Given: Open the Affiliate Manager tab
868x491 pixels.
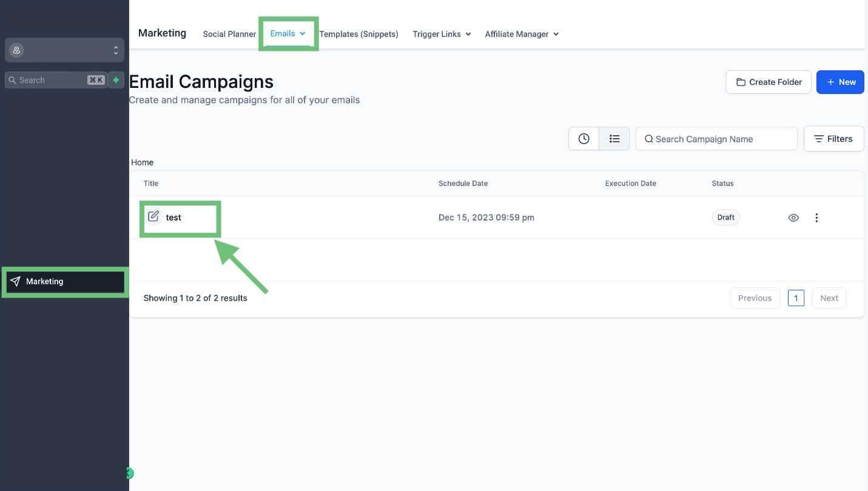Looking at the screenshot, I should [522, 34].
